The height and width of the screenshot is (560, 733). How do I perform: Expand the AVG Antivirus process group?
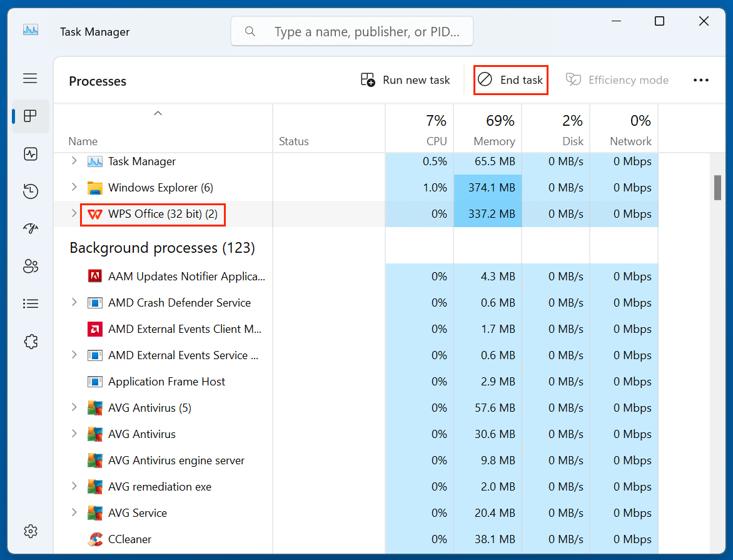click(x=74, y=407)
